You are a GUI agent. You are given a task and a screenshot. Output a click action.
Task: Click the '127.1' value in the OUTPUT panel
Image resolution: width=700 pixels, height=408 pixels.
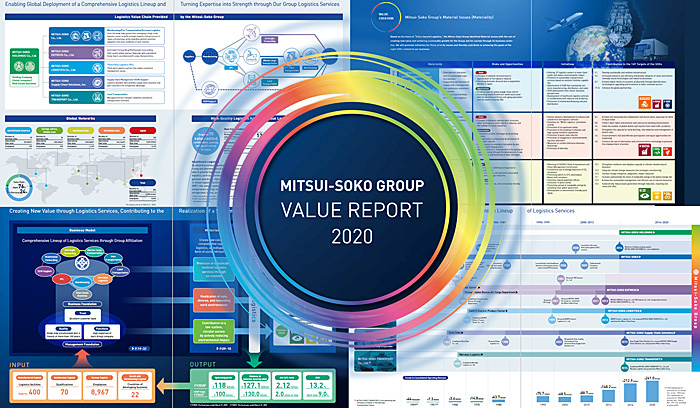pyautogui.click(x=251, y=385)
